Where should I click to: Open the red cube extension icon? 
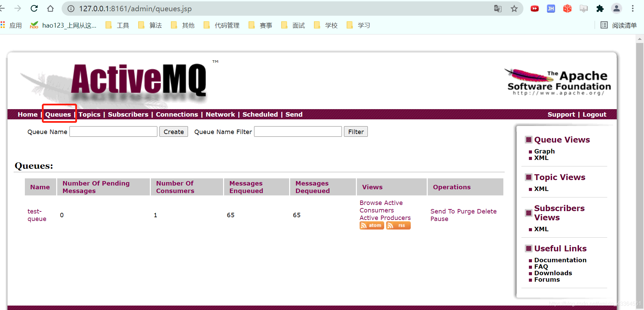[x=567, y=9]
